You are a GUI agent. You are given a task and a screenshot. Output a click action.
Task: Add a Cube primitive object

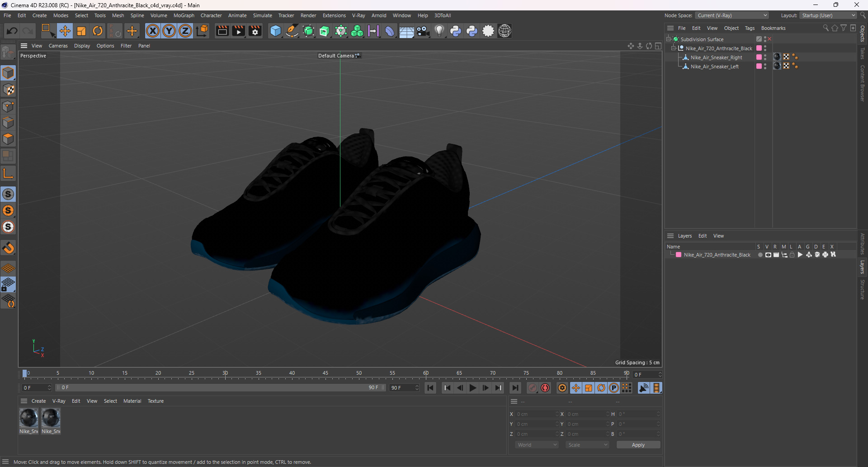coord(275,31)
